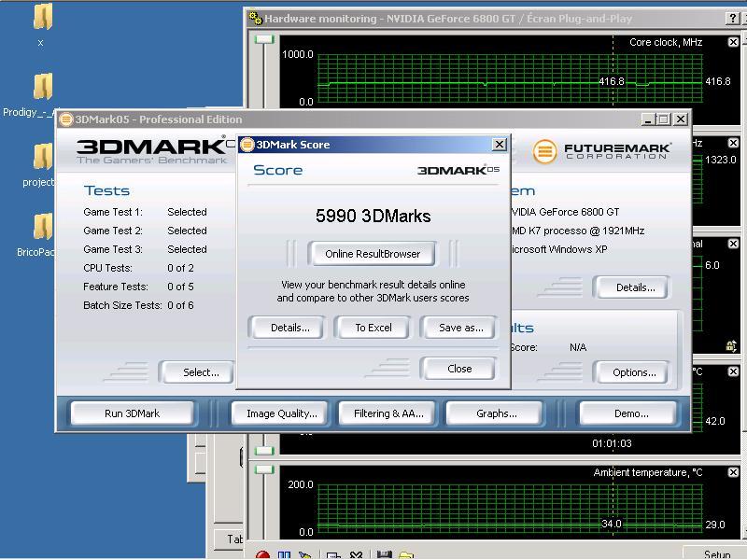747x560 pixels.
Task: Click the Game Test 2: label
Action: coord(113,231)
